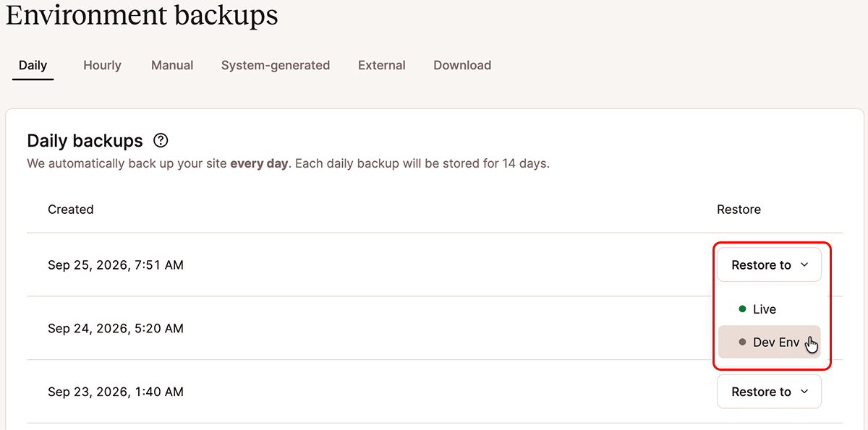Go to the External tab
The width and height of the screenshot is (868, 430).
382,65
